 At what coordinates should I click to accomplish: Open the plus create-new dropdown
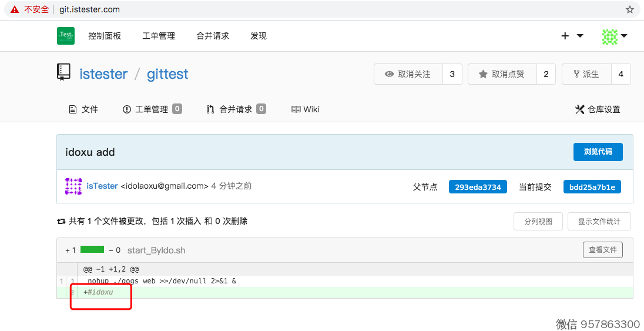coord(572,36)
